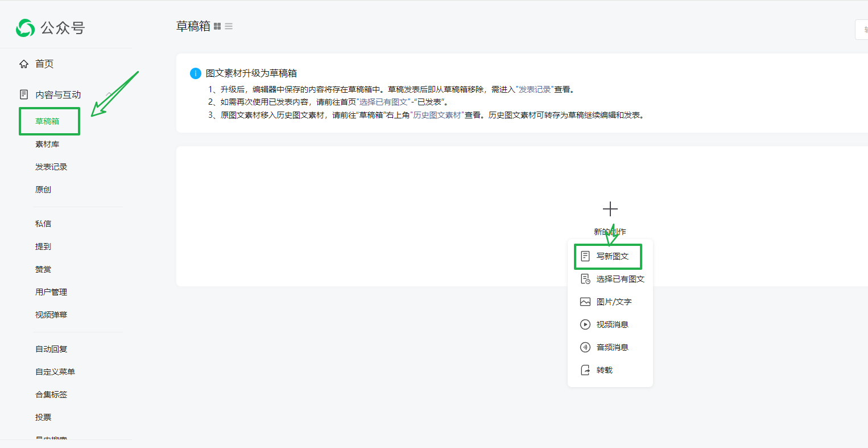
Task: Select 视频消息 in the popup menu
Action: (612, 324)
